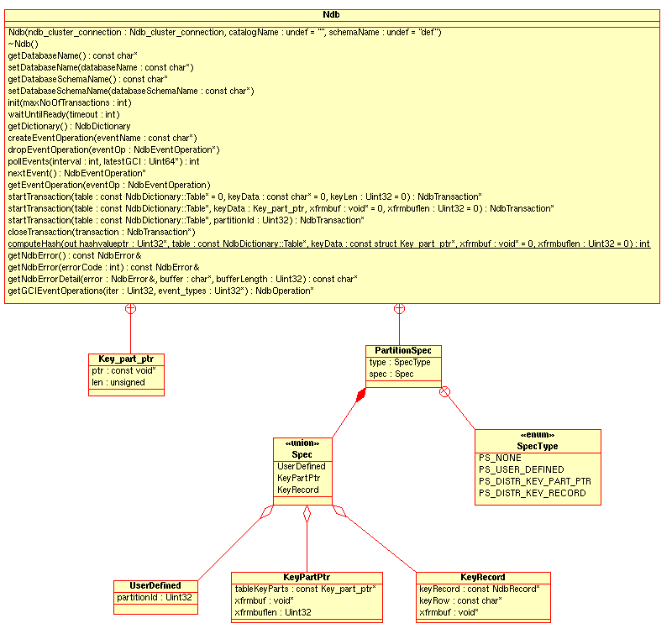Image resolution: width=672 pixels, height=634 pixels.
Task: Click the underlined computeHash method line
Action: 328,244
